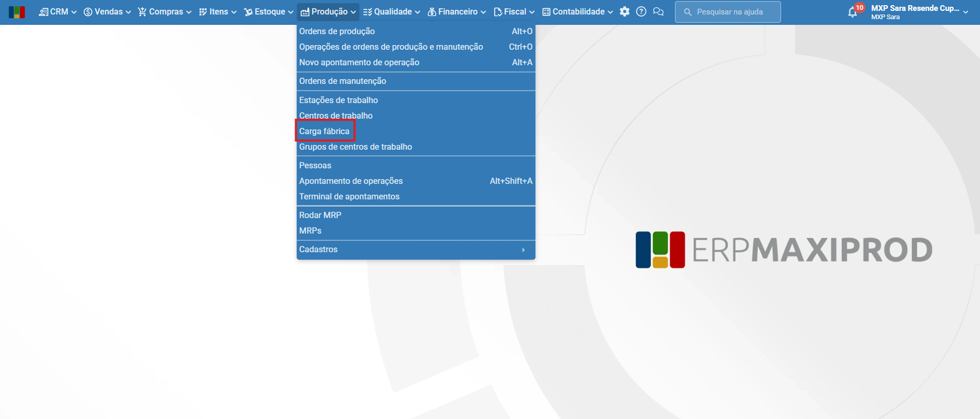
Task: Open Terminal de apontamentos
Action: click(416, 196)
